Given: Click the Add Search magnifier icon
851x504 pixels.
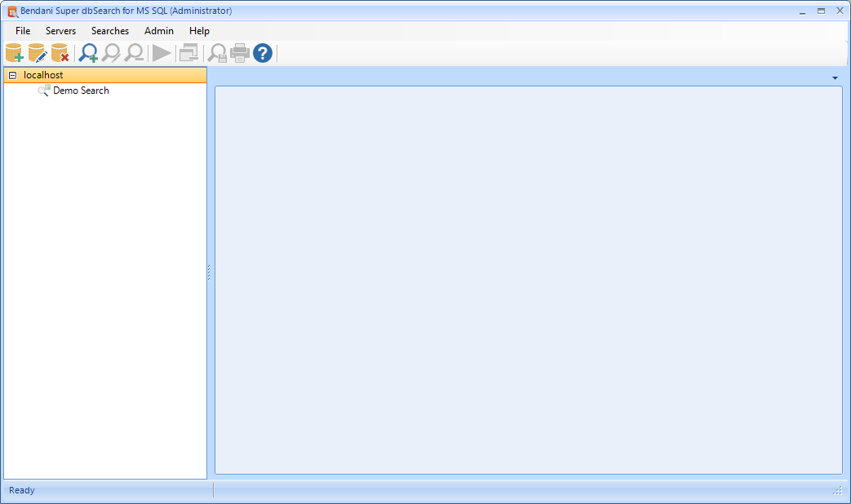Looking at the screenshot, I should point(87,54).
